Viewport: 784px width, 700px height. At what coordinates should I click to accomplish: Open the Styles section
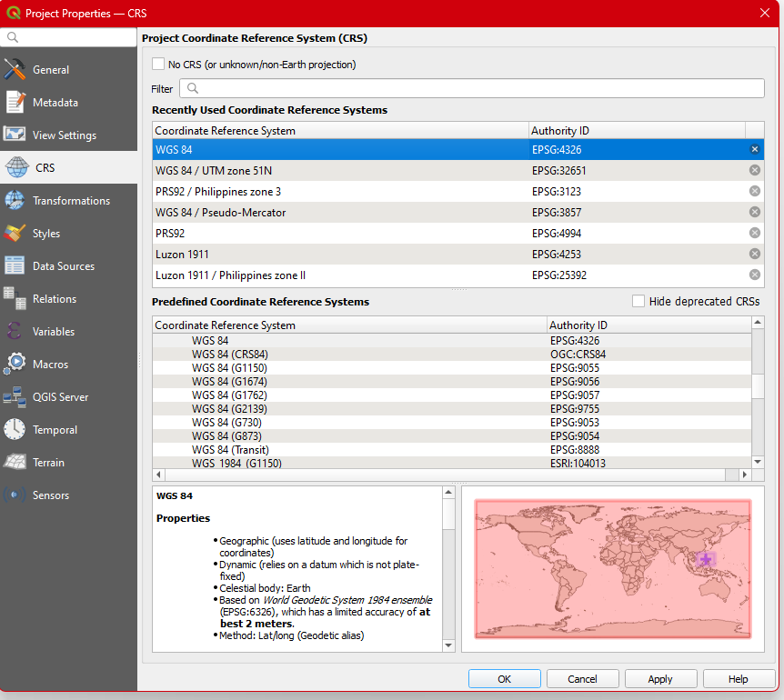pyautogui.click(x=46, y=234)
